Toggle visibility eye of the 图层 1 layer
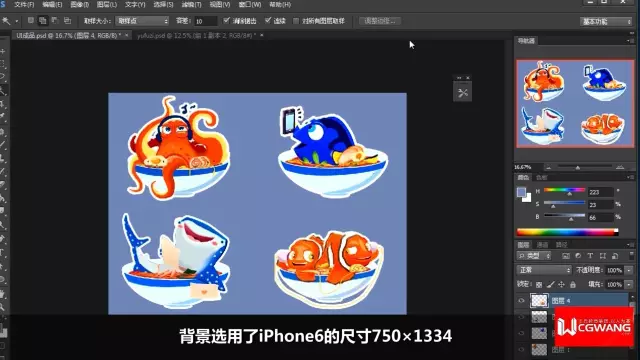The width and height of the screenshot is (640, 360). point(521,350)
